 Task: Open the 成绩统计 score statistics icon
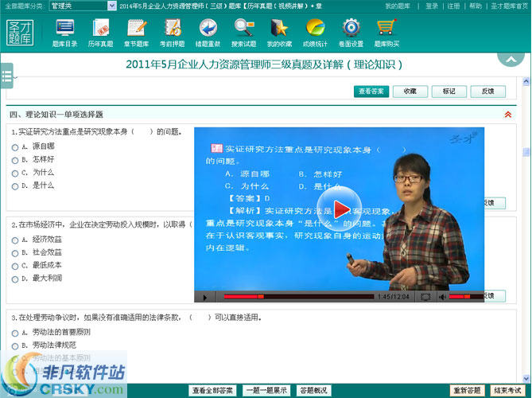(315, 33)
